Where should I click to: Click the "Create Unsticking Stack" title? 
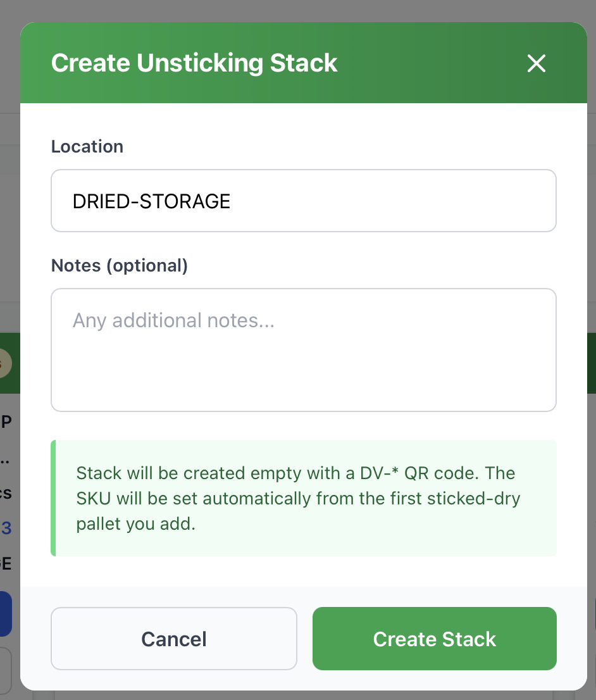coord(194,63)
